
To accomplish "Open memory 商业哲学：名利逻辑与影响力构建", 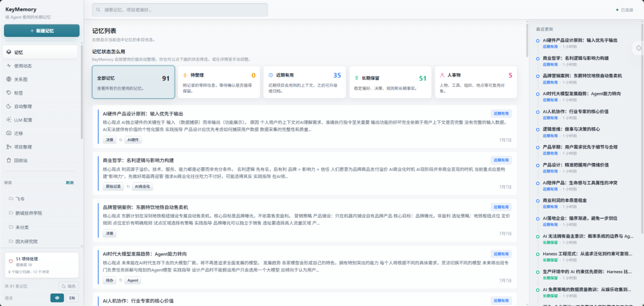I will click(138, 160).
